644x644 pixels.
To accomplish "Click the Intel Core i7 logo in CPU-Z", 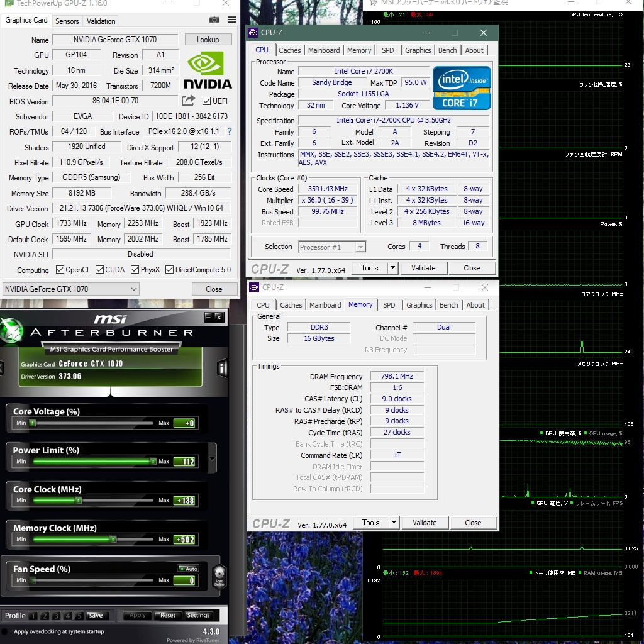I will coord(461,87).
